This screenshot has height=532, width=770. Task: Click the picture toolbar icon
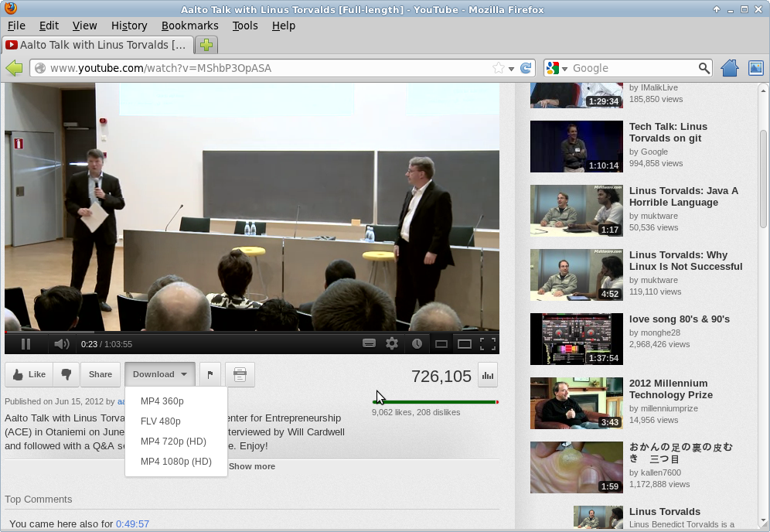[x=756, y=68]
